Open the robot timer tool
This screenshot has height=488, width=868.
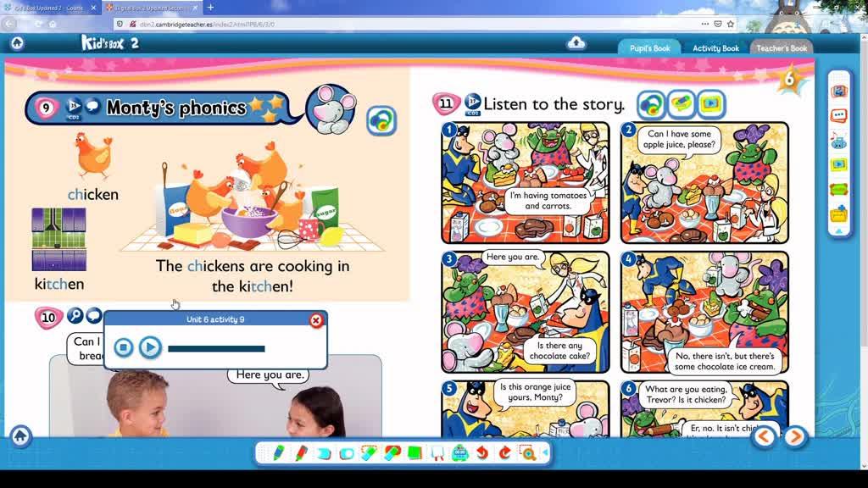tap(460, 453)
